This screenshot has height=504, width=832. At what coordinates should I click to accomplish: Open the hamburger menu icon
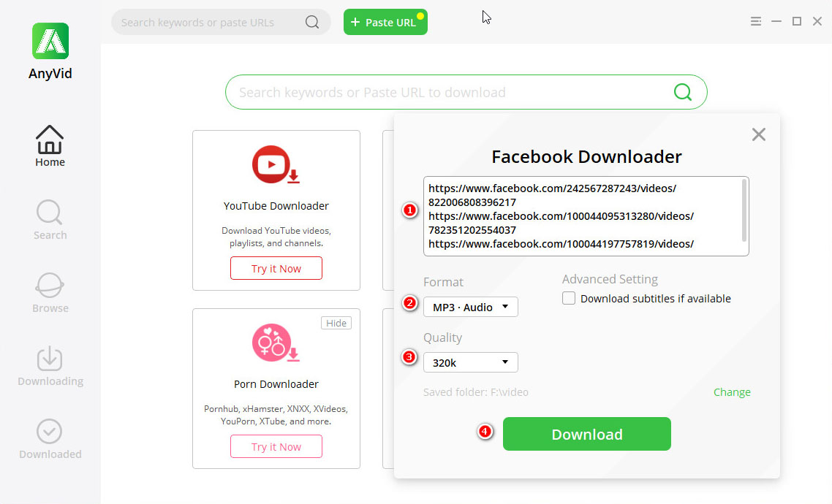tap(755, 21)
